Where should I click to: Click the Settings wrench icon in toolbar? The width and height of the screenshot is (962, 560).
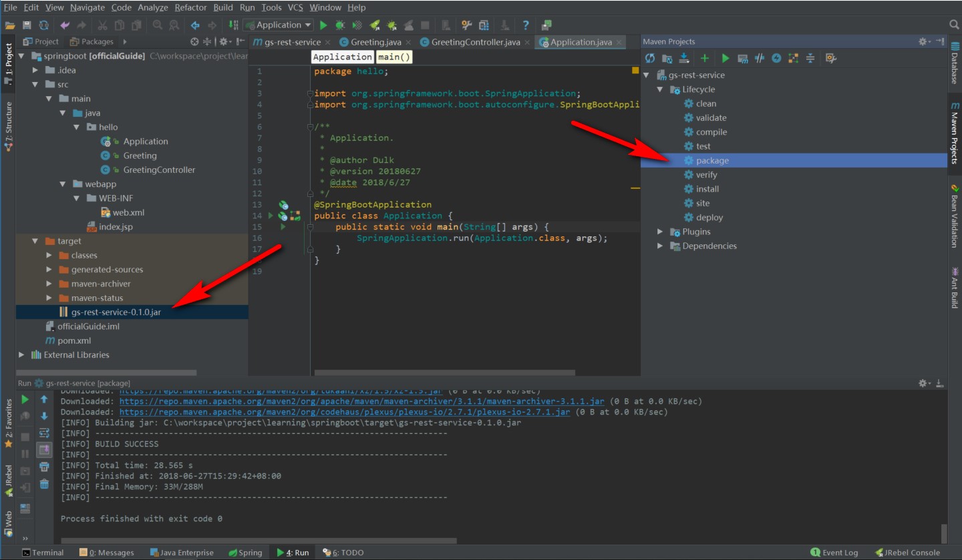466,25
